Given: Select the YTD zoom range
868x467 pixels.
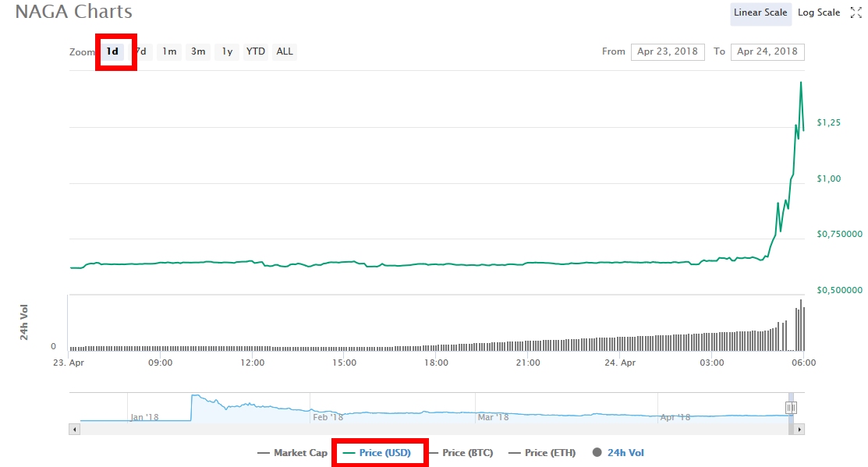Looking at the screenshot, I should pos(256,51).
